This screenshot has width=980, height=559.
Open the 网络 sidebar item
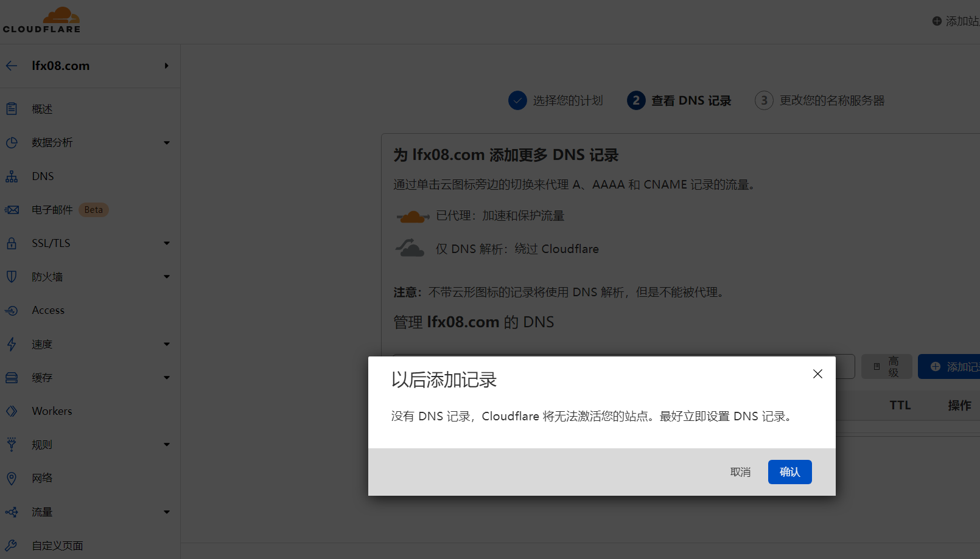(x=42, y=478)
